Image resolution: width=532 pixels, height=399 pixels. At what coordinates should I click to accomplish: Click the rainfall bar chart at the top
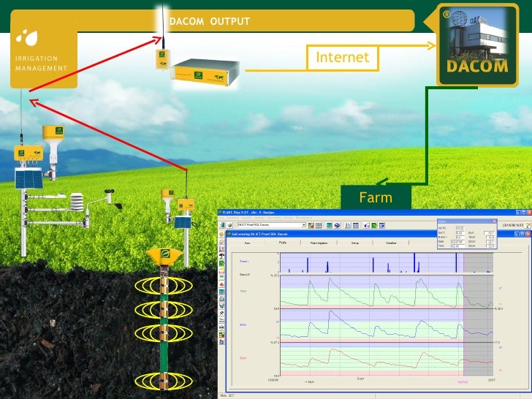(387, 262)
